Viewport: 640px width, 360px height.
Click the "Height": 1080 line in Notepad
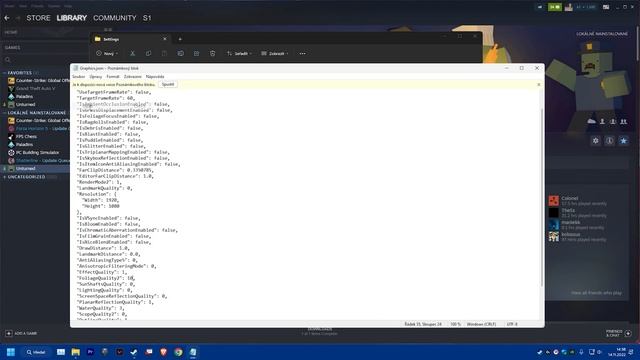click(100, 206)
